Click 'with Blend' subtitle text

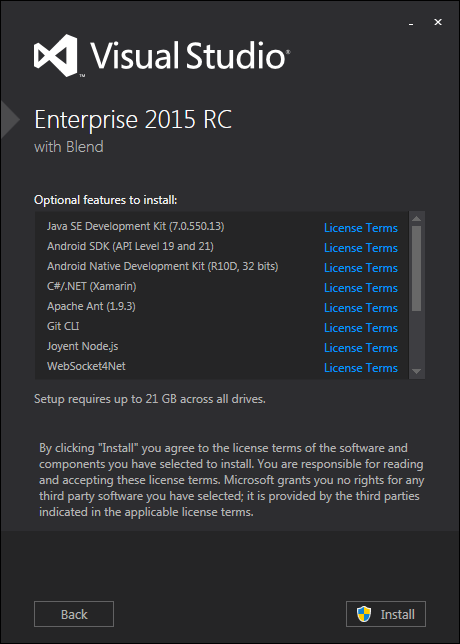click(x=69, y=147)
